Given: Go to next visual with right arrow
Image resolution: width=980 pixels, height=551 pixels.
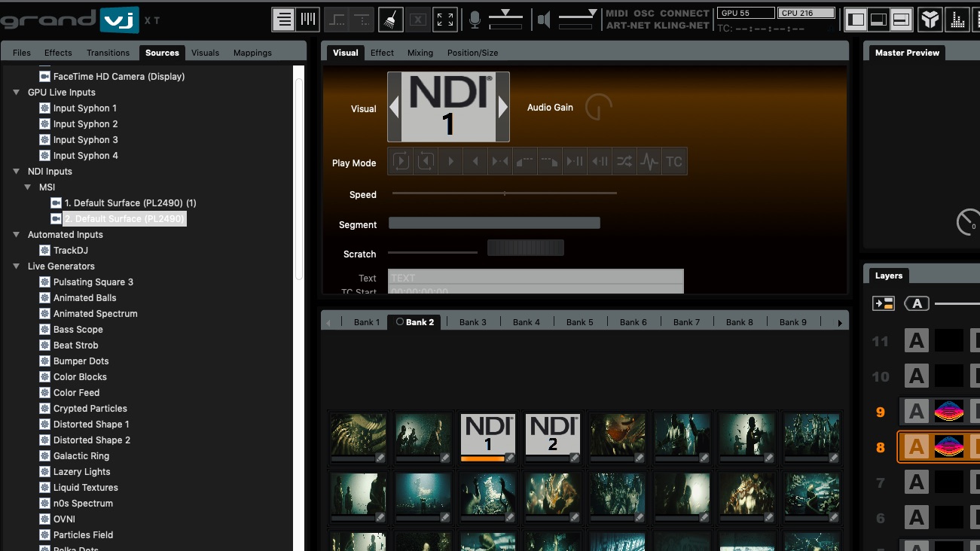Looking at the screenshot, I should [502, 107].
